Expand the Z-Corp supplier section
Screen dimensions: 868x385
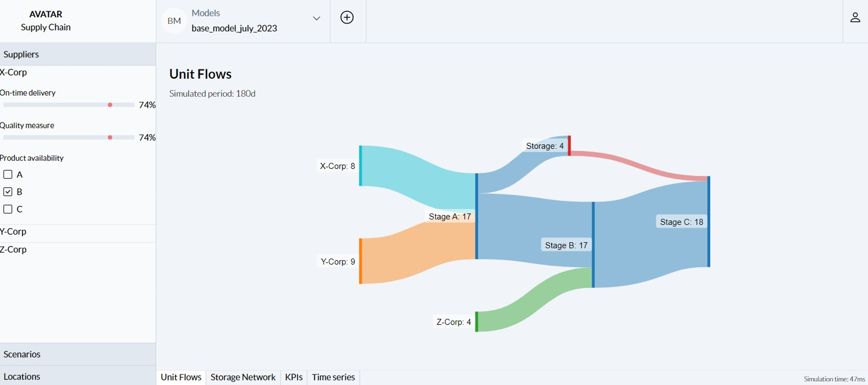point(78,250)
